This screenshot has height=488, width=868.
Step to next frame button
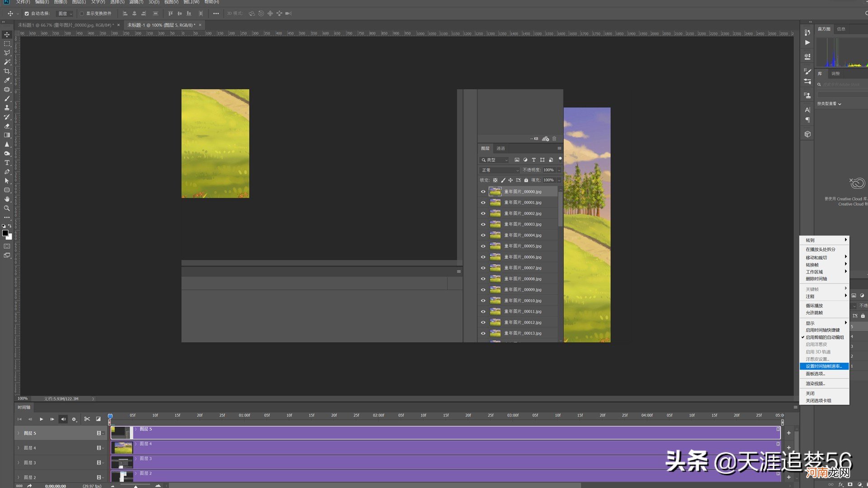coord(52,419)
